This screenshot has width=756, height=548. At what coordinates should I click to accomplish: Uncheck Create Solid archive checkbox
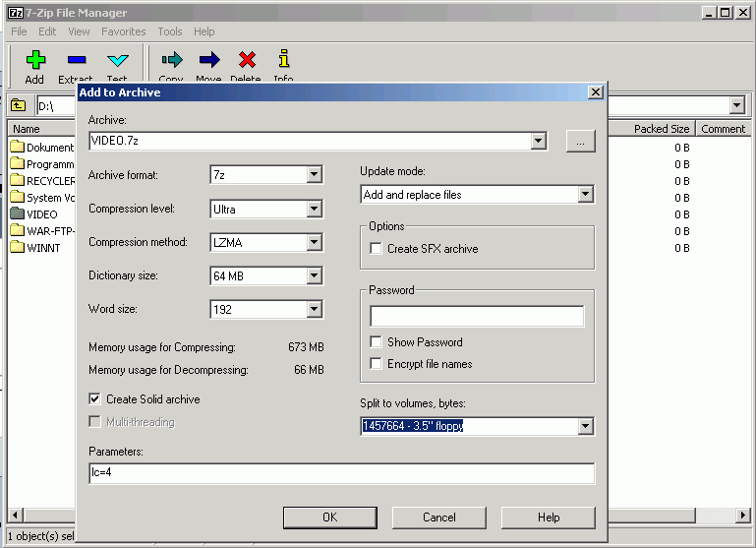click(x=94, y=398)
